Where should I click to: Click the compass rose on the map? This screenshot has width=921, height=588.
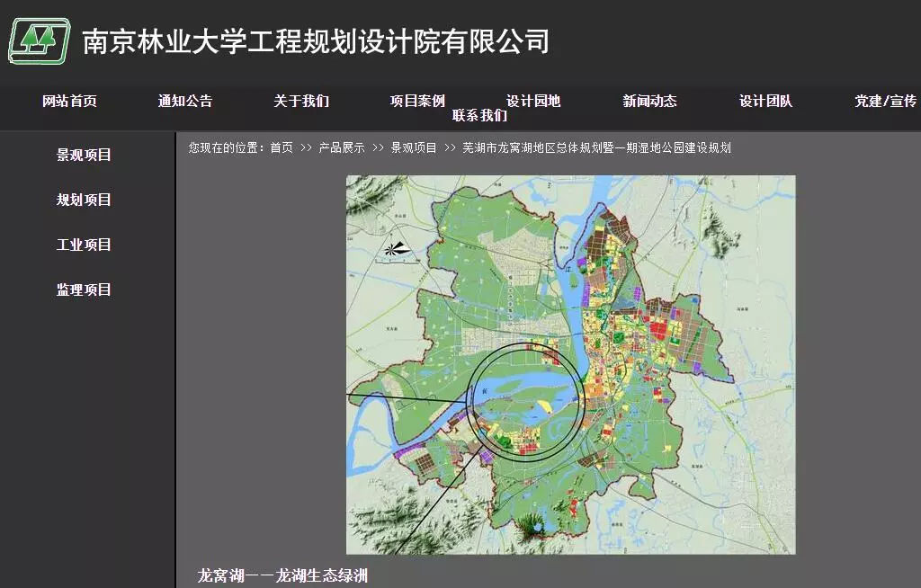point(397,250)
